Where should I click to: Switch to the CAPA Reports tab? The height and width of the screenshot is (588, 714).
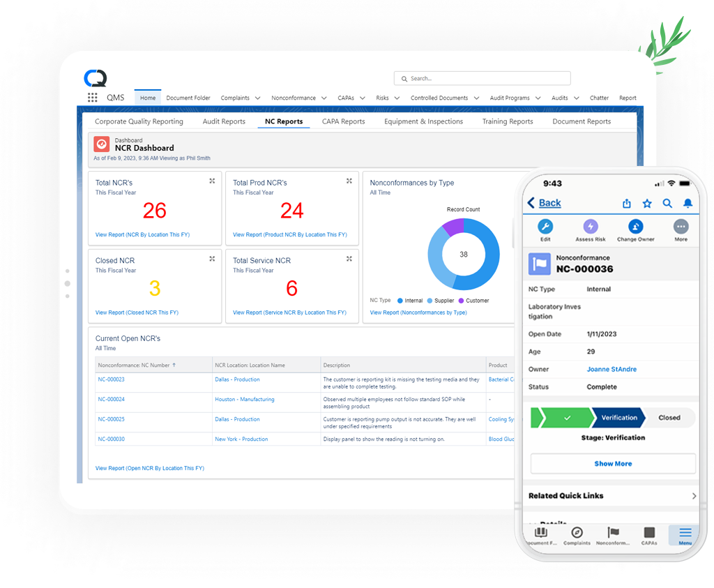(343, 121)
